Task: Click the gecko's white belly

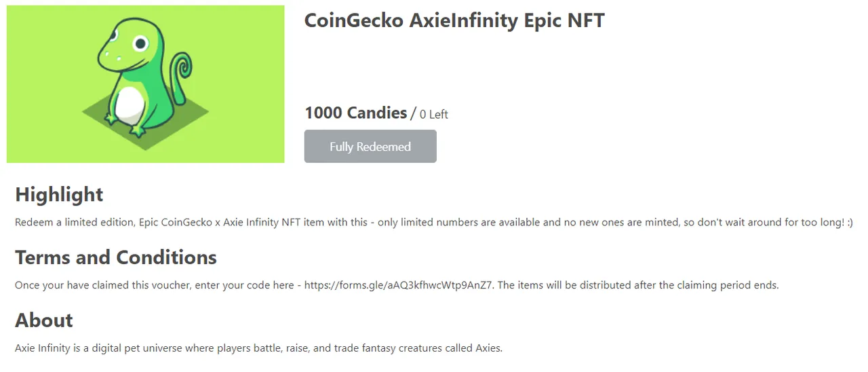Action: (x=129, y=105)
